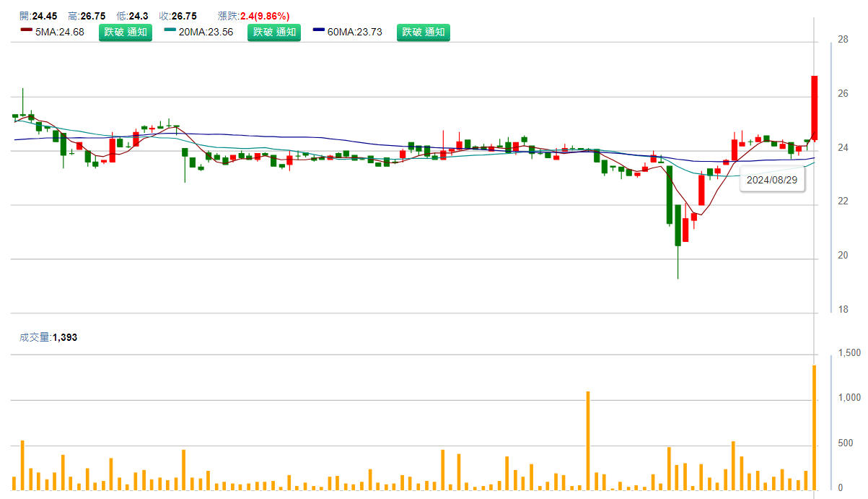Click the low price value 低:24.3

133,16
